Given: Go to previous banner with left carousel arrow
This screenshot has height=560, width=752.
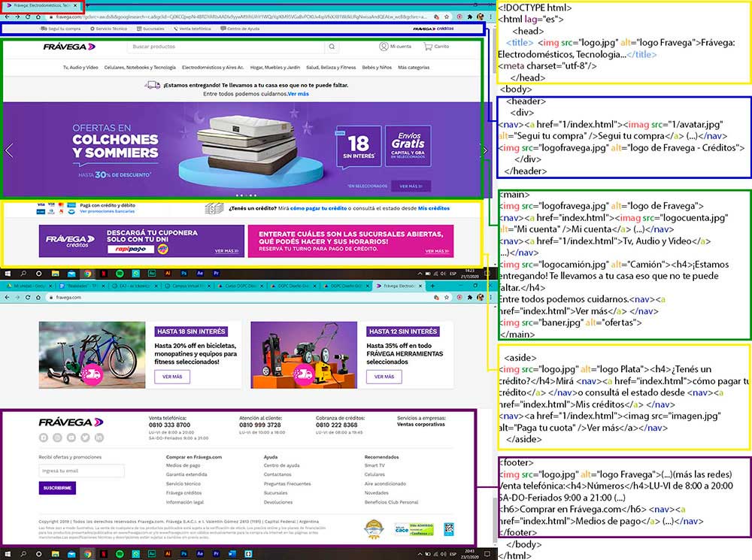Looking at the screenshot, I should (9, 150).
